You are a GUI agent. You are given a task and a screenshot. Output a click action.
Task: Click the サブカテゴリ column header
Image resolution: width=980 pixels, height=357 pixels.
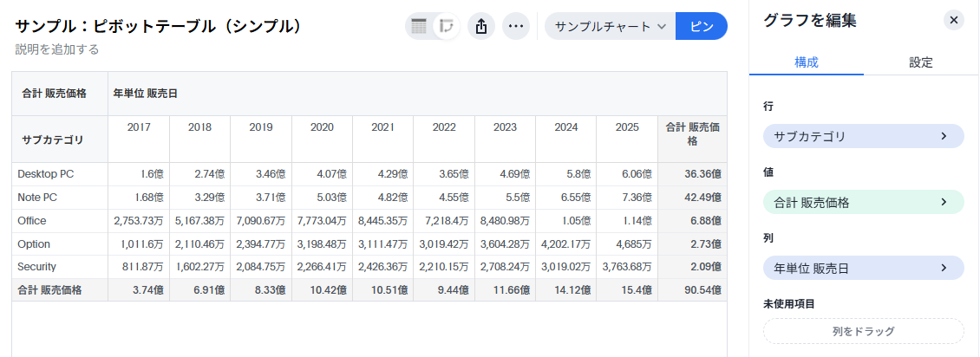click(x=53, y=140)
